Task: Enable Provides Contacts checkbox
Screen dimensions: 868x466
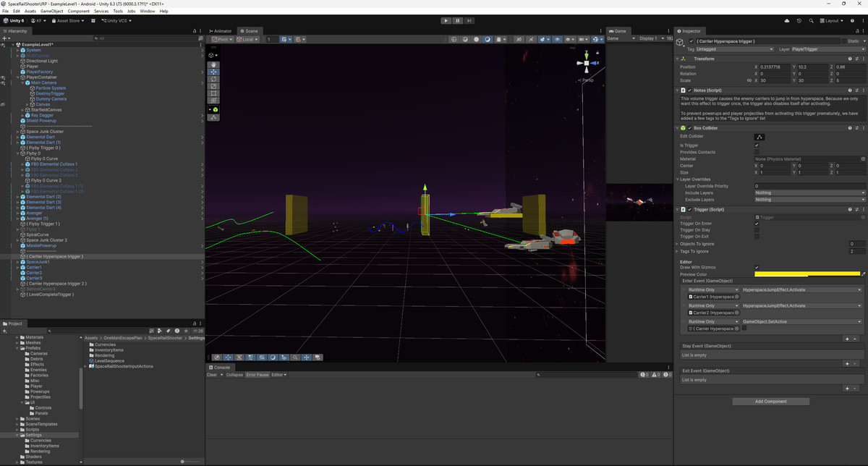Action: pyautogui.click(x=757, y=152)
